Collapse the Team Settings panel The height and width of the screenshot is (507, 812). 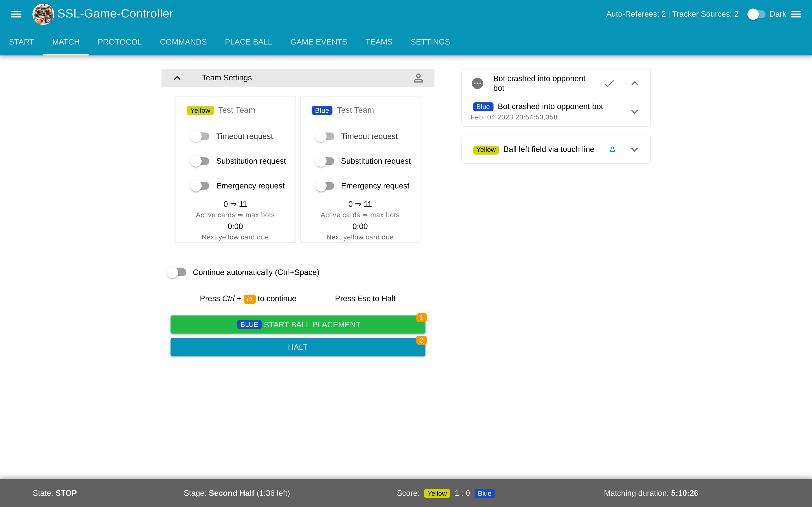pyautogui.click(x=177, y=78)
